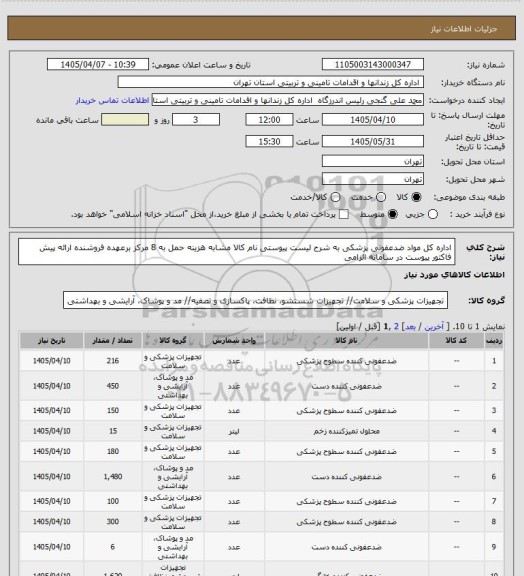Click the واحد شمارش column header

[x=234, y=341]
